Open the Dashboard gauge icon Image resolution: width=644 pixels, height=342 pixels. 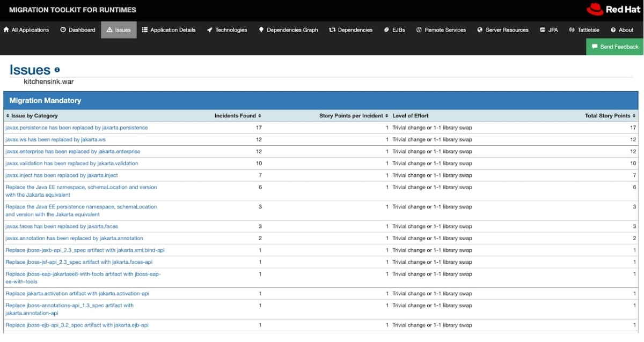click(x=62, y=30)
